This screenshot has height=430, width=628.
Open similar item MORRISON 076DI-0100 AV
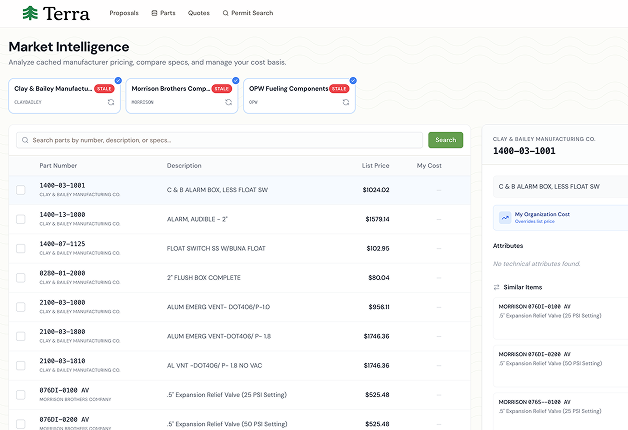[561, 318]
